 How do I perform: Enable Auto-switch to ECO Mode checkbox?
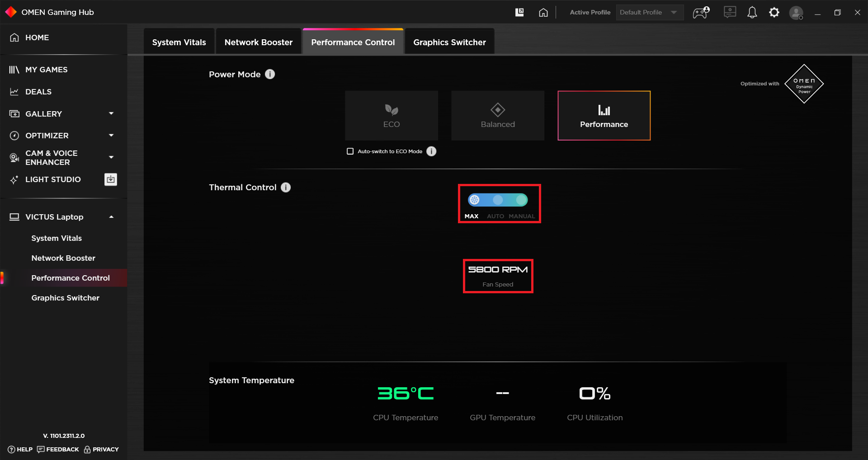point(350,151)
